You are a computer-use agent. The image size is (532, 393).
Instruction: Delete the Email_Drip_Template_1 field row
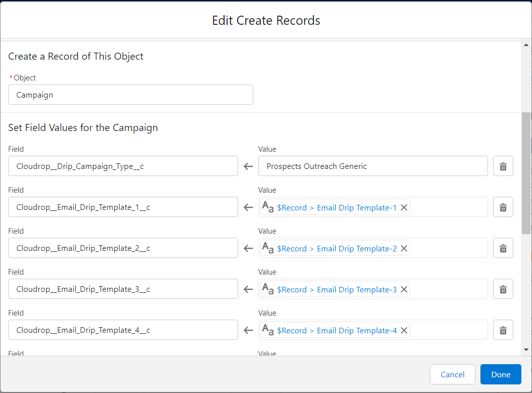(503, 207)
